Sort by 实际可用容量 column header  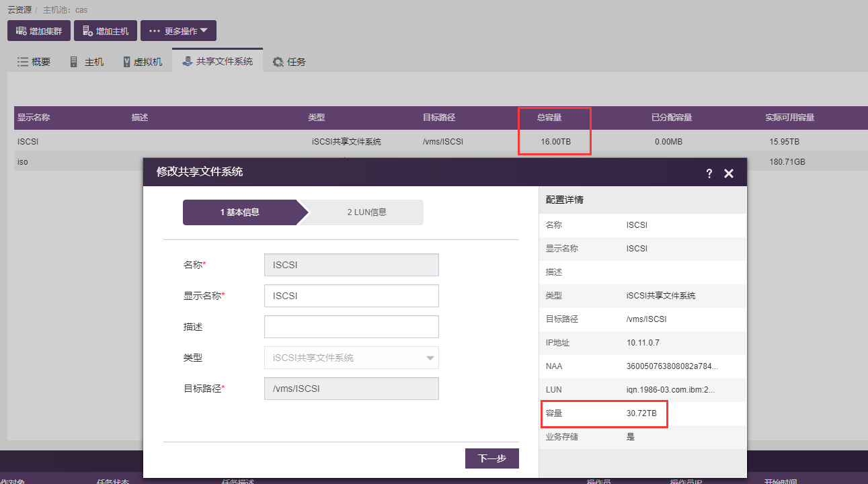pos(790,118)
